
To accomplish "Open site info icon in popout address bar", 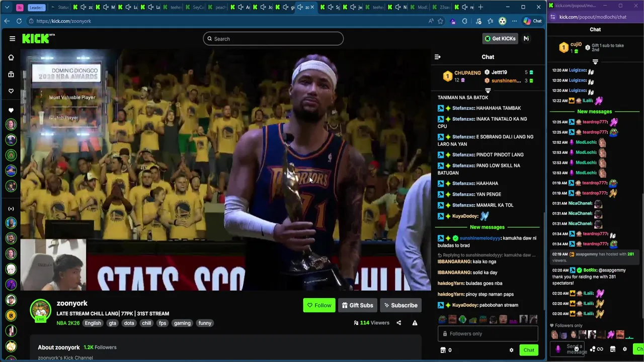I will coord(553,17).
